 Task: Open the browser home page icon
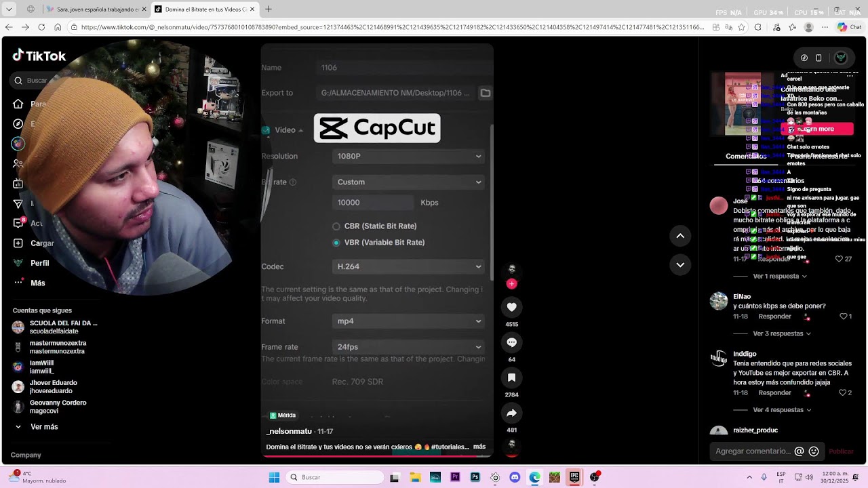pyautogui.click(x=58, y=27)
